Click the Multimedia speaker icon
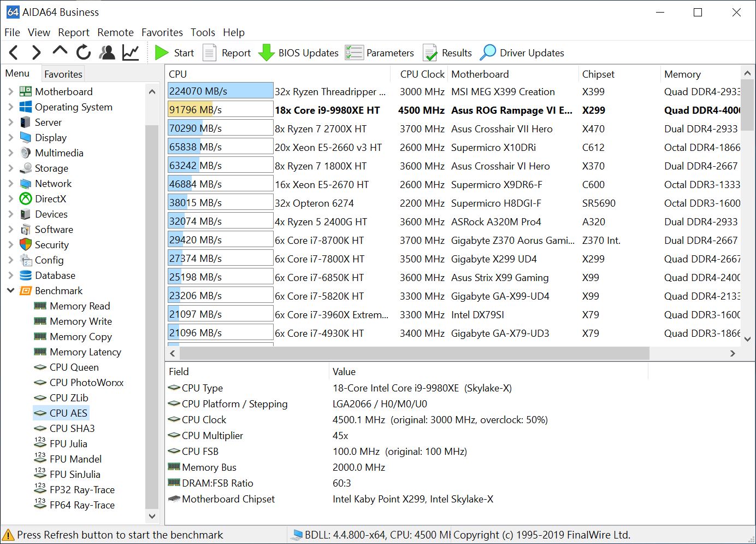 click(26, 153)
